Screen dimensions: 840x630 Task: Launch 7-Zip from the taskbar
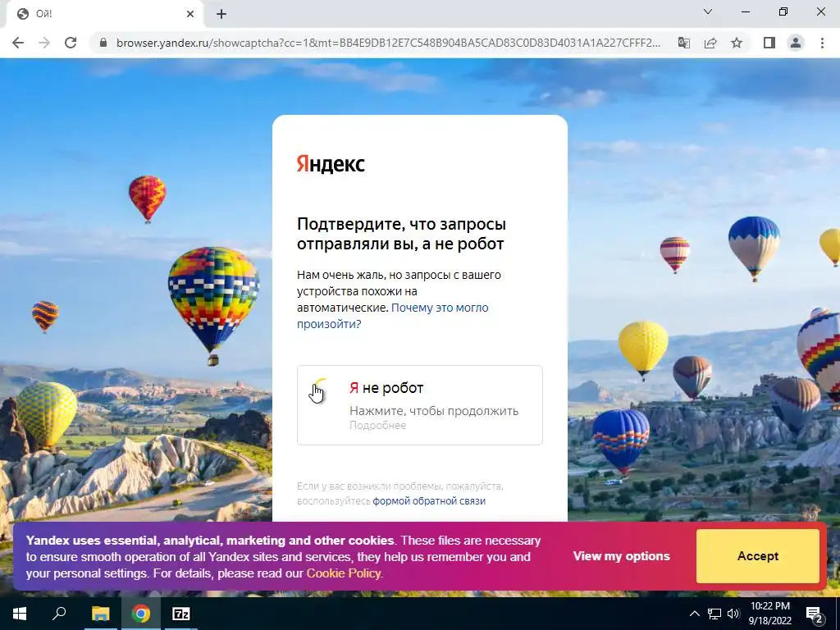click(181, 614)
